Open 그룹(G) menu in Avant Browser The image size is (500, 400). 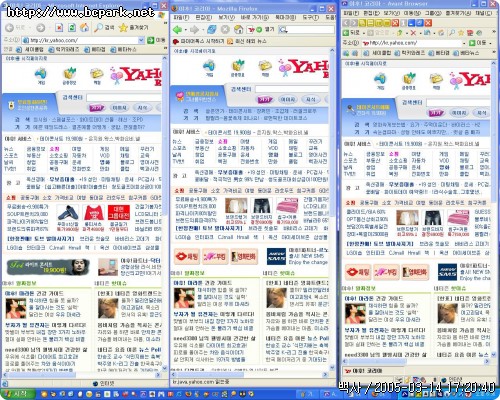pos(432,13)
